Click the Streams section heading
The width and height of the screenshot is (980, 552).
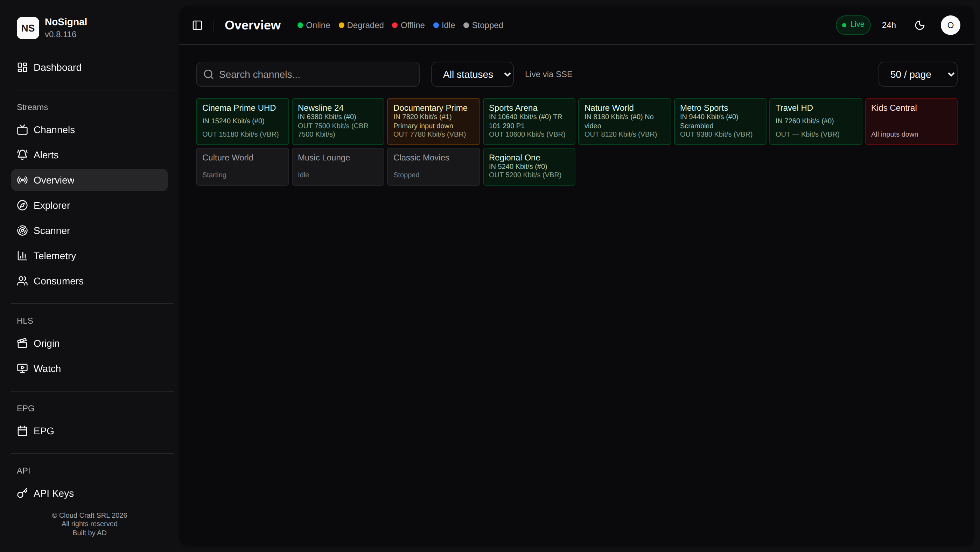(x=32, y=107)
